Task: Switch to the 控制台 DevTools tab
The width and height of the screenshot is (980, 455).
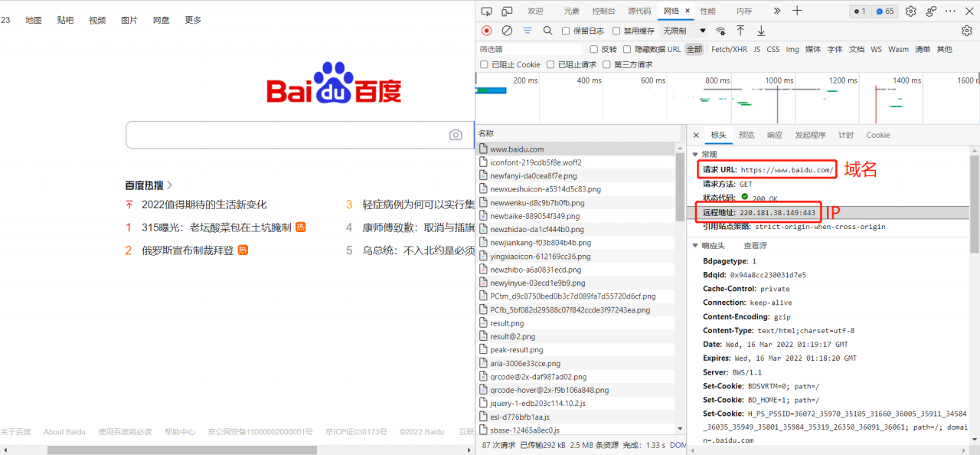Action: click(603, 11)
